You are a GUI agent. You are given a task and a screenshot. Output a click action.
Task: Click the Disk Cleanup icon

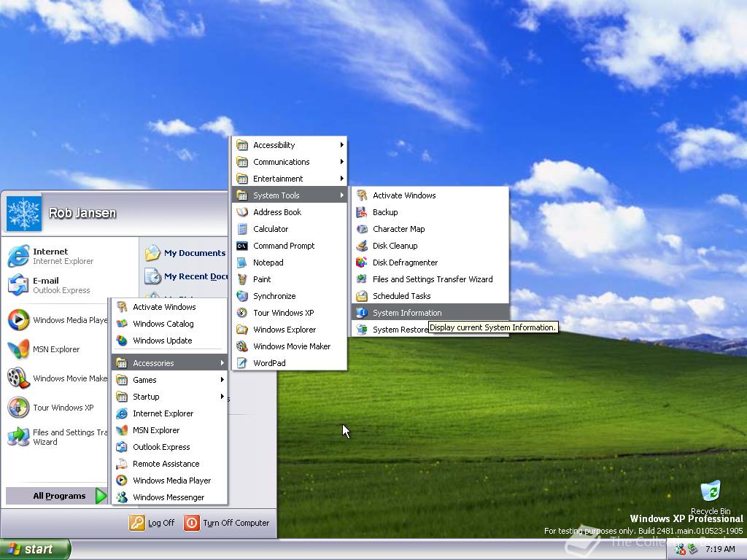pyautogui.click(x=362, y=246)
